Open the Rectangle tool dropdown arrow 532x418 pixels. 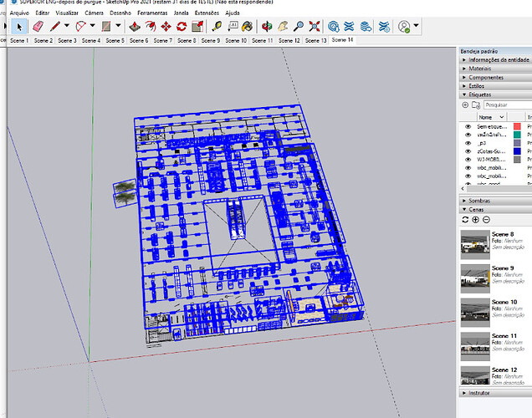click(118, 26)
